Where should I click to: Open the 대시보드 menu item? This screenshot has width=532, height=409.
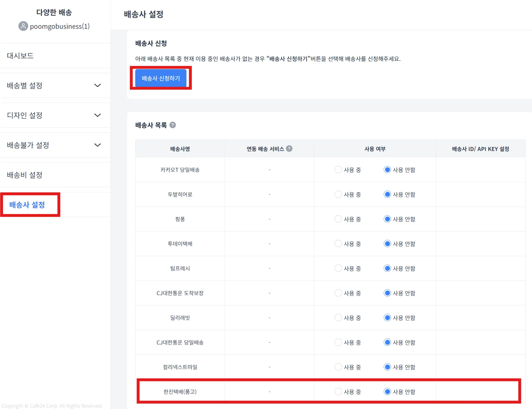pyautogui.click(x=20, y=56)
